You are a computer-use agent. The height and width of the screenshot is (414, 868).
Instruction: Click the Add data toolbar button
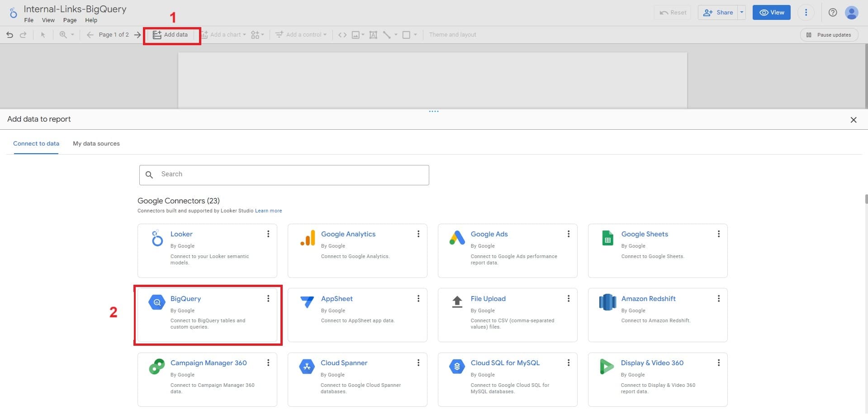171,35
